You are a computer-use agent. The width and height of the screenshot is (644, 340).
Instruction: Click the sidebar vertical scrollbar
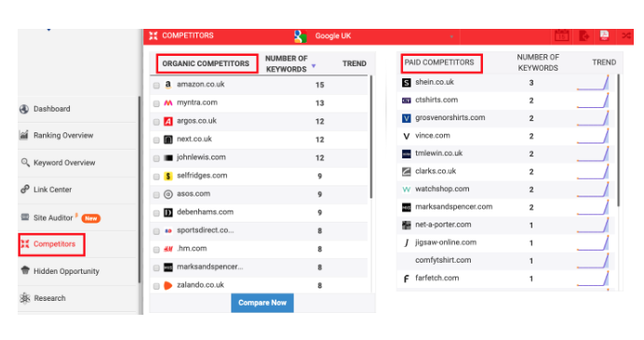click(x=140, y=189)
